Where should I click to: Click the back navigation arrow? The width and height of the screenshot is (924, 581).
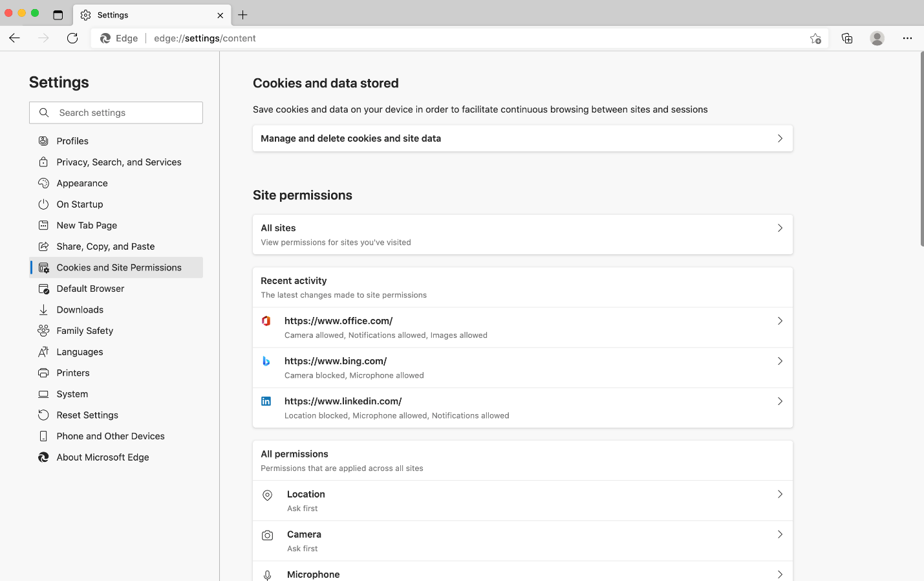(14, 38)
